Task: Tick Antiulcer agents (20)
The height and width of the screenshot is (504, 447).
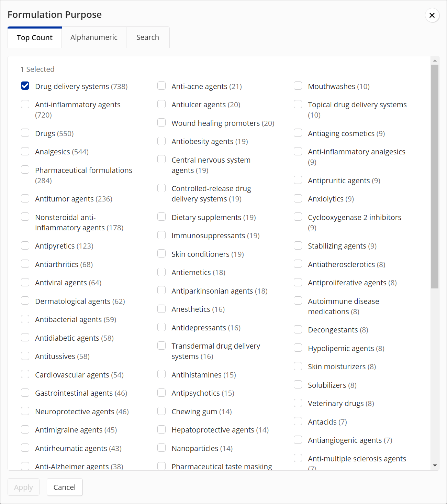Action: (161, 104)
